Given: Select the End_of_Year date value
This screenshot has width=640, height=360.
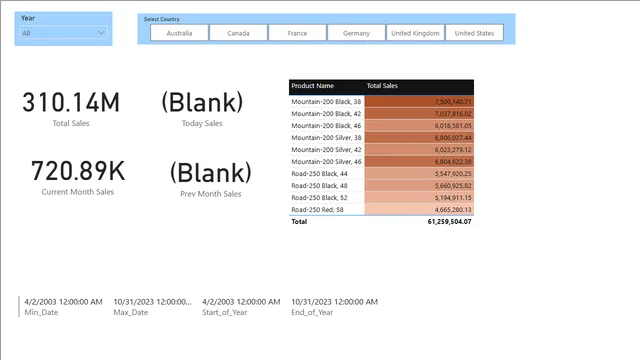Looking at the screenshot, I should (334, 302).
